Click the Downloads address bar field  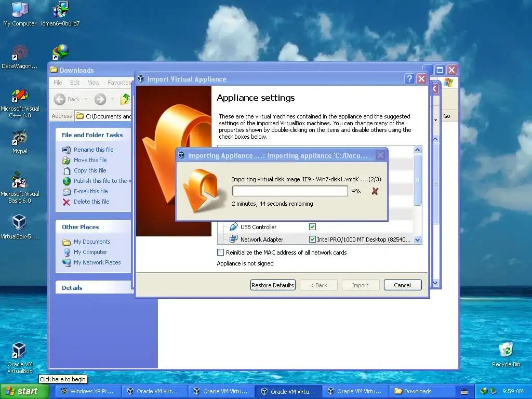point(103,116)
